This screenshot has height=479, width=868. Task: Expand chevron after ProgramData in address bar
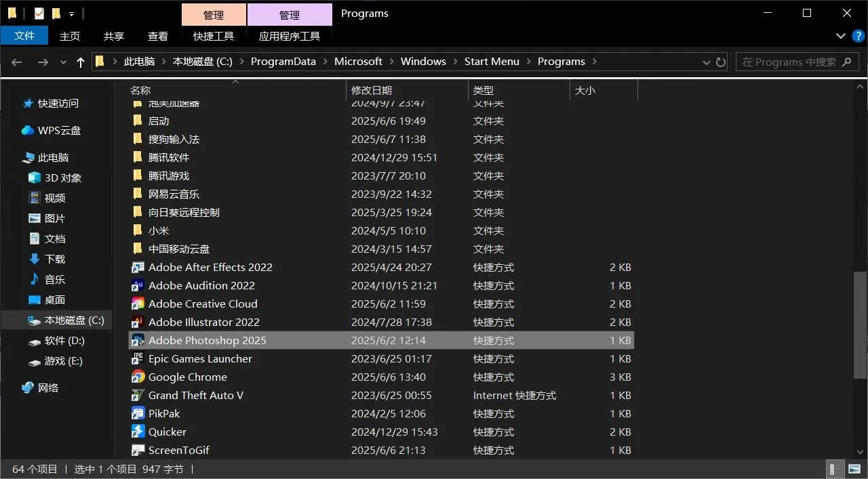click(x=325, y=62)
